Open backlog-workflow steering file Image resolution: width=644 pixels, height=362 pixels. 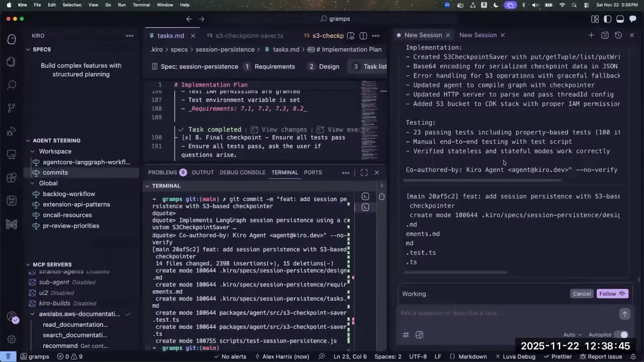(69, 194)
